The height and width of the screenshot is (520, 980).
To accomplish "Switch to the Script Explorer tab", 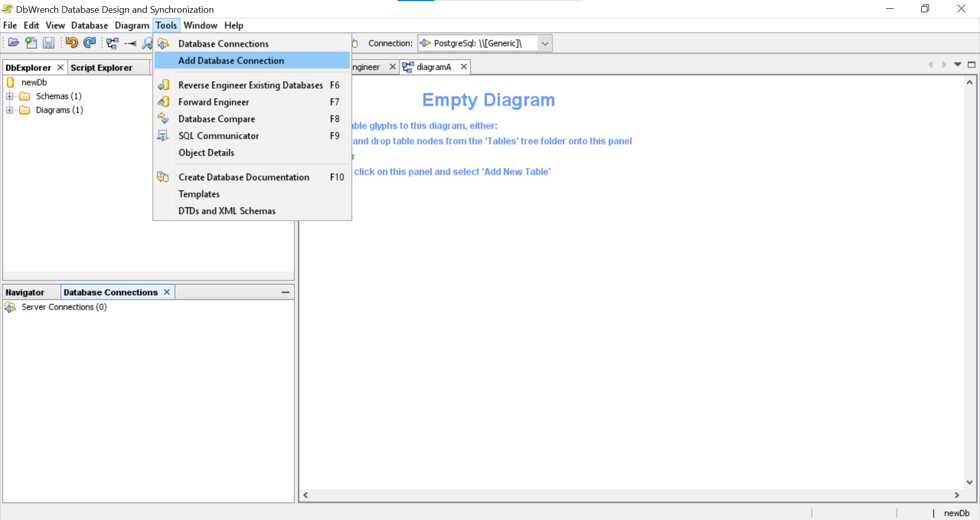I will click(102, 67).
